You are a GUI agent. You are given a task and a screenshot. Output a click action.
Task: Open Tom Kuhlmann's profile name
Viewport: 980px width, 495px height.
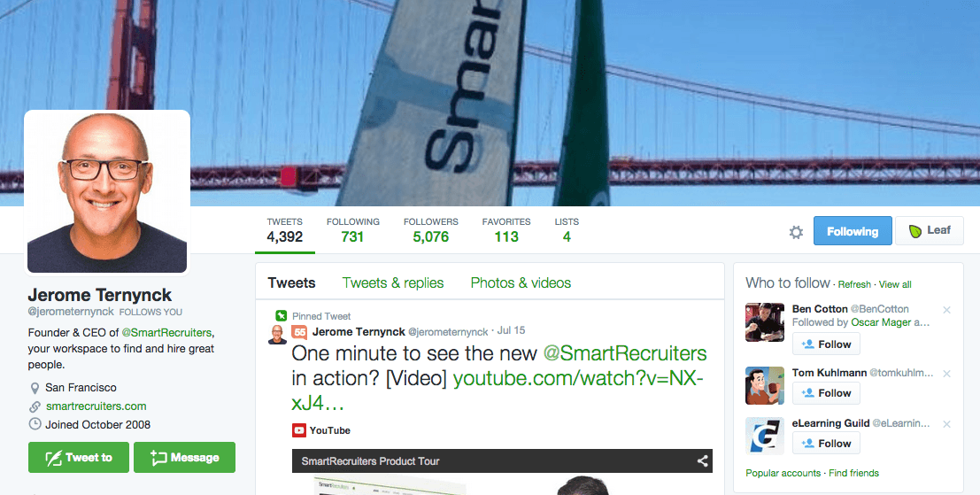[830, 373]
